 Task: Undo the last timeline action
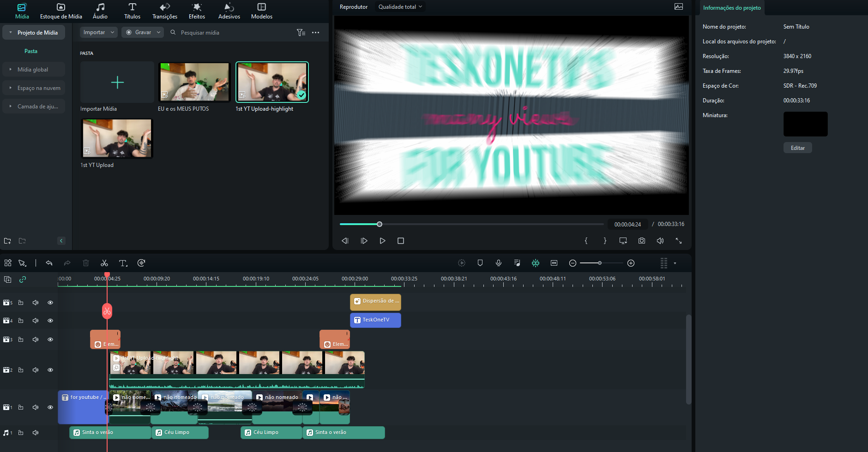pos(49,263)
